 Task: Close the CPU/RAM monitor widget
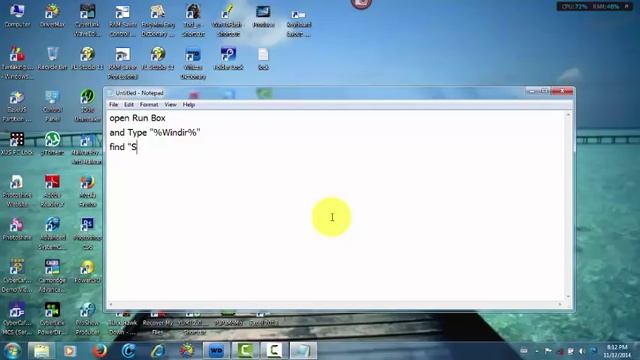[x=627, y=6]
